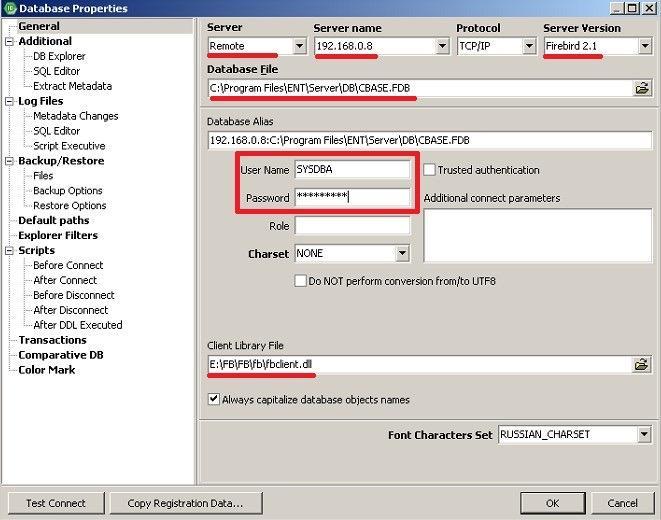This screenshot has height=520, width=661.
Task: Click the Test Connect button
Action: pyautogui.click(x=56, y=503)
